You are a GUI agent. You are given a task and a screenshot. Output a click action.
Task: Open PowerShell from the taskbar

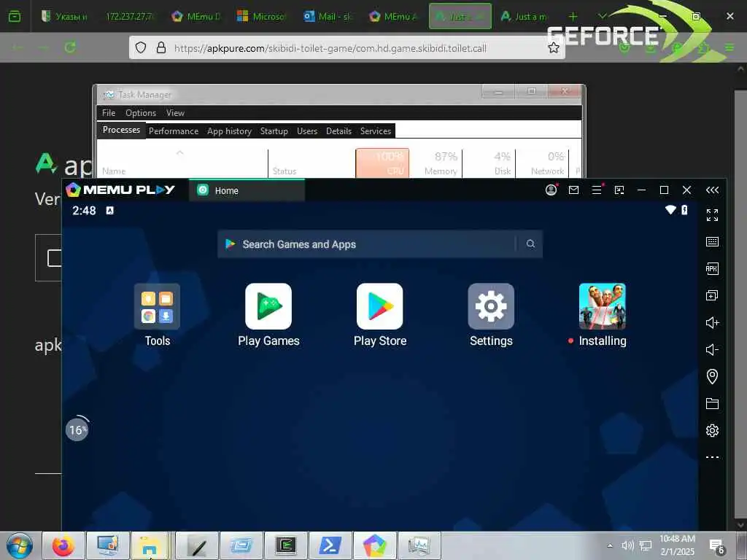[330, 546]
